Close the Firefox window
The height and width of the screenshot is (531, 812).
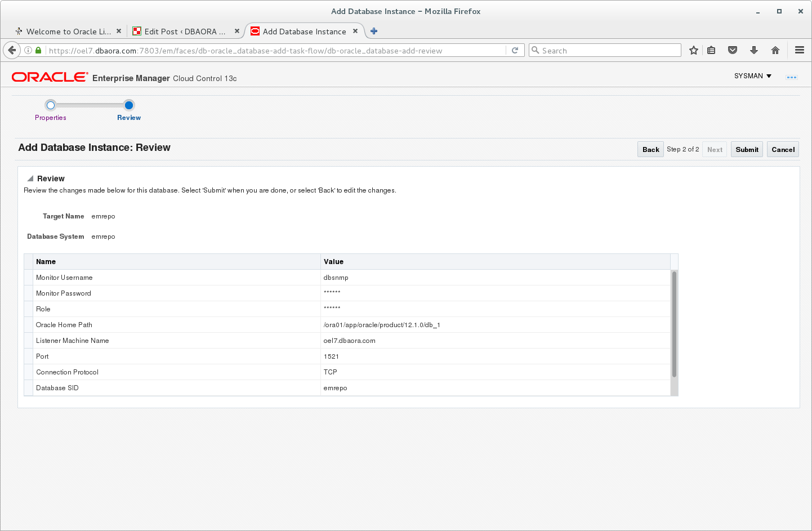[801, 11]
